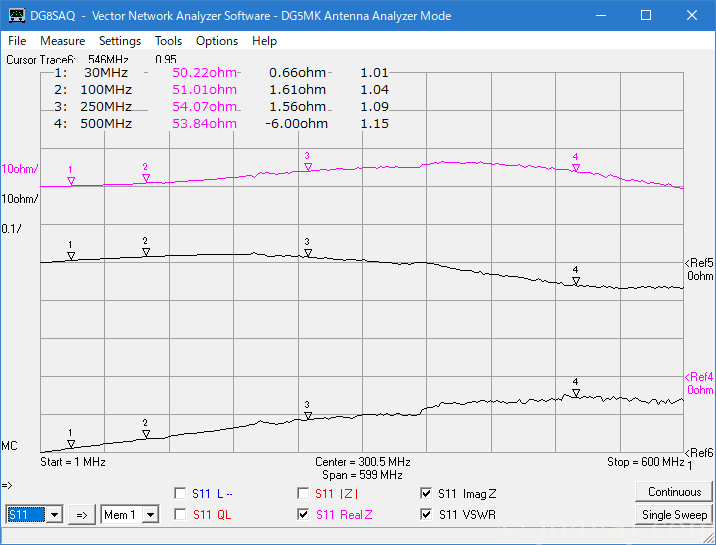This screenshot has width=716, height=545.
Task: Click the Stop = 600 MHz label
Action: (646, 462)
